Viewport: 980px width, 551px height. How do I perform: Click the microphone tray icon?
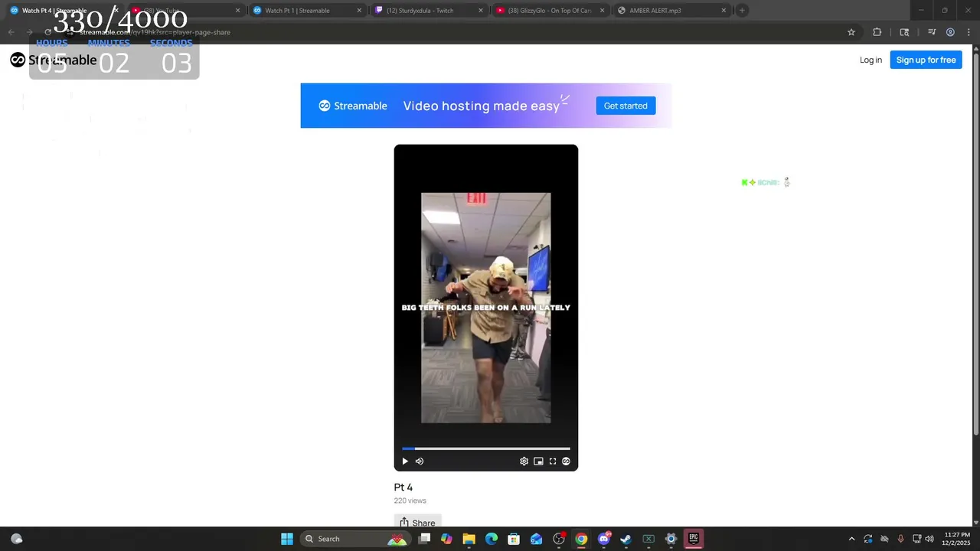coord(900,539)
